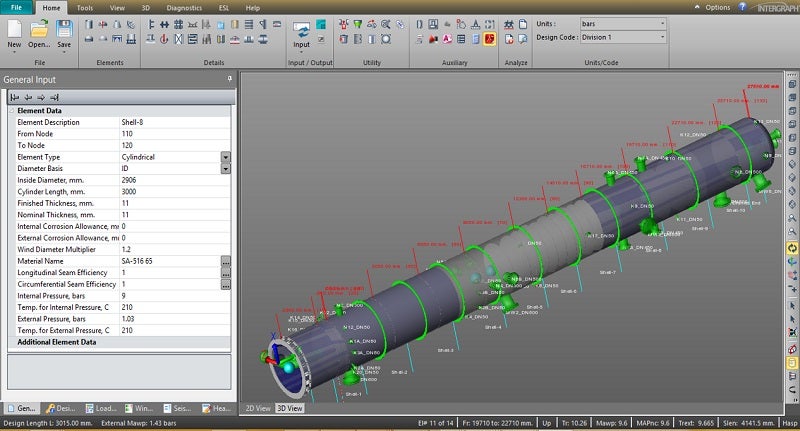Click the highlighted PDF icon in Auxiliary group
Viewport: 800px width, 431px height.
[491, 39]
